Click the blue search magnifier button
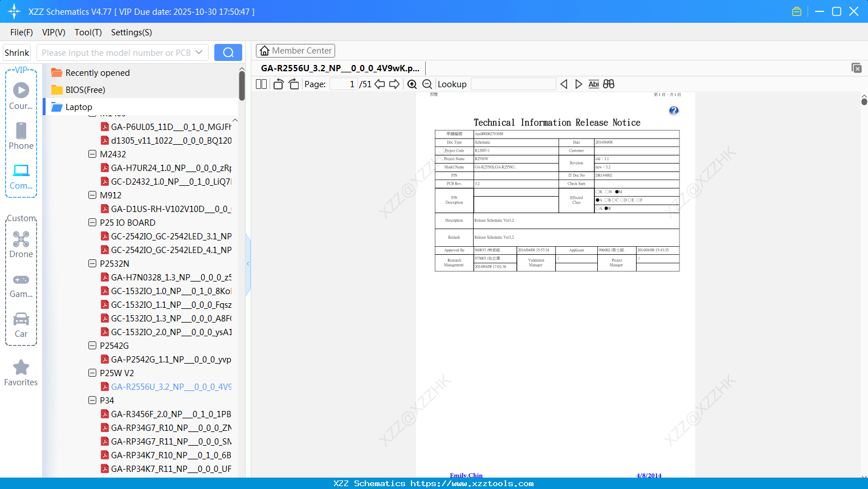The height and width of the screenshot is (489, 868). (x=228, y=52)
